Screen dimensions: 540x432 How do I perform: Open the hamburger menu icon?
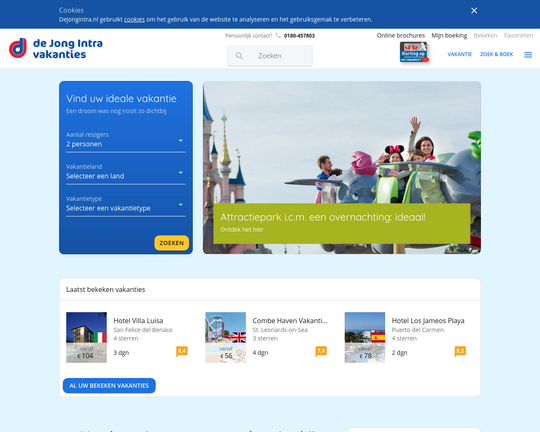[528, 55]
